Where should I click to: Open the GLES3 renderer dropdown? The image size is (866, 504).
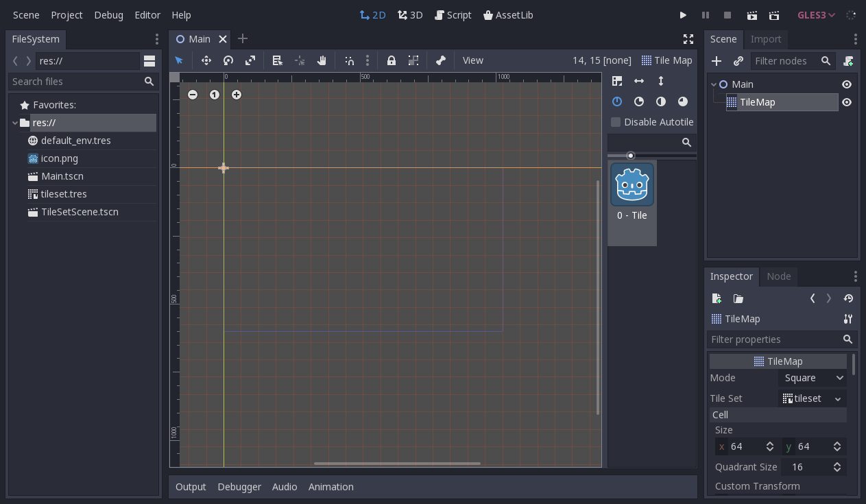(x=816, y=15)
